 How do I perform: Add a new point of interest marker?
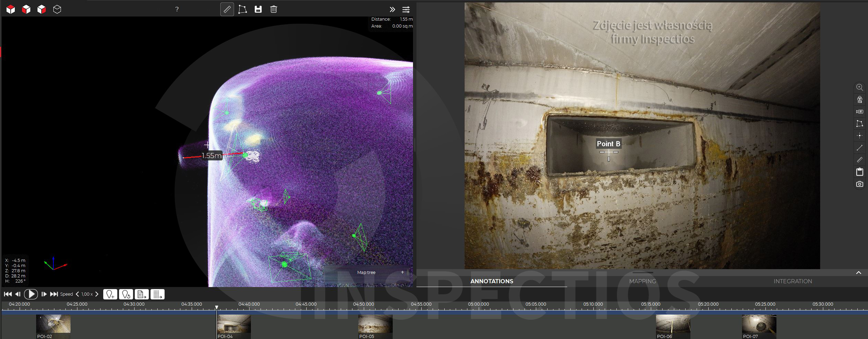[x=110, y=294]
